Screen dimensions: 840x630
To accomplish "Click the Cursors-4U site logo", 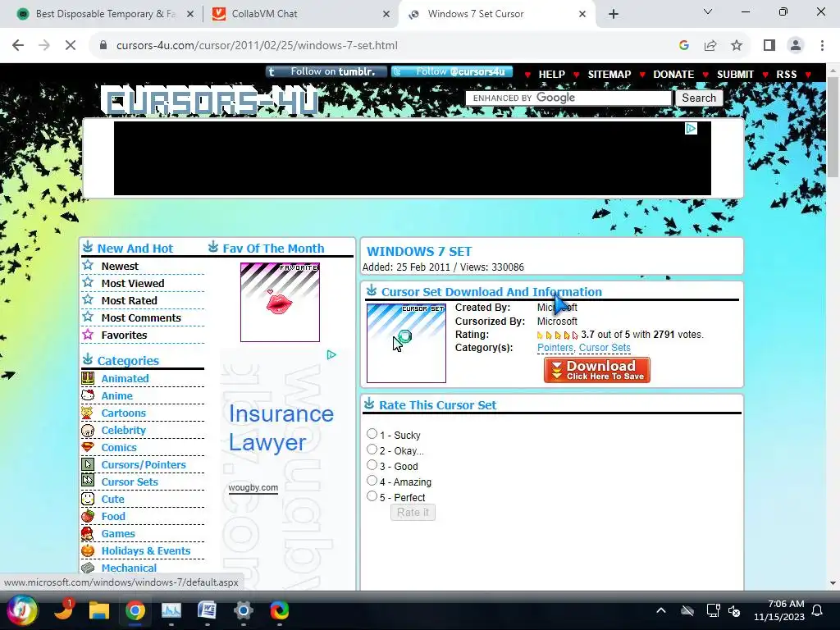I will pyautogui.click(x=211, y=102).
